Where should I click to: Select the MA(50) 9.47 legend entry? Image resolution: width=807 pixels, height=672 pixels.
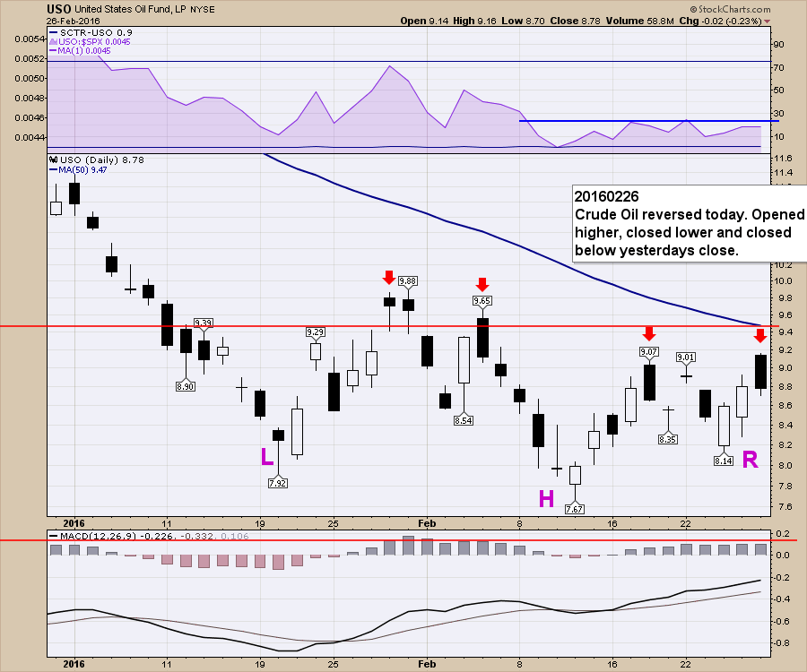(78, 169)
